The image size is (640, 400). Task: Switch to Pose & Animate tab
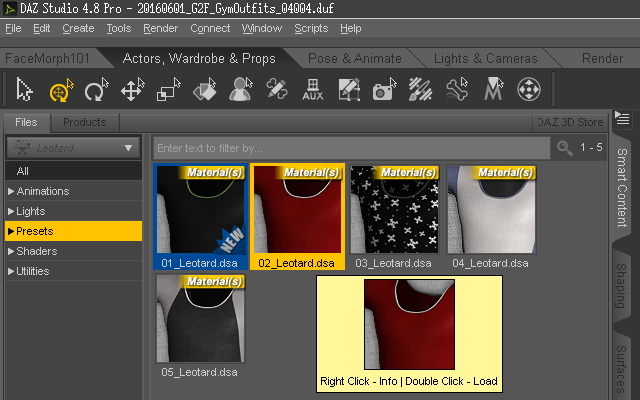(x=355, y=58)
